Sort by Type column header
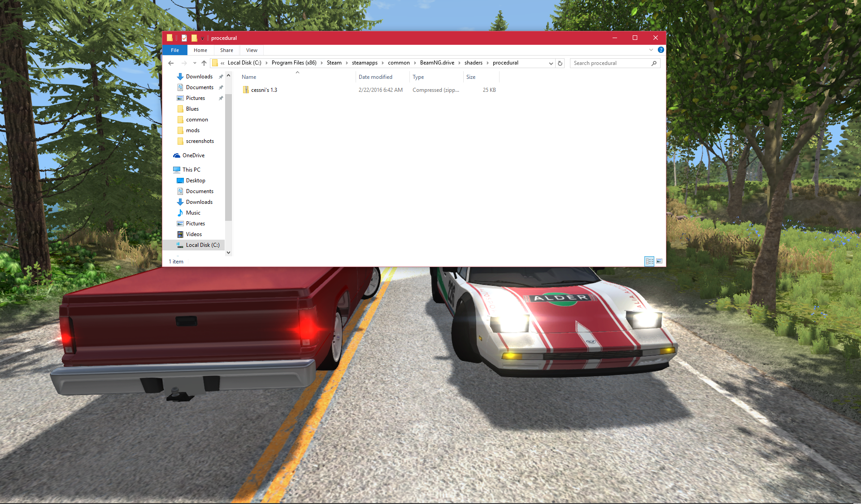 point(436,77)
